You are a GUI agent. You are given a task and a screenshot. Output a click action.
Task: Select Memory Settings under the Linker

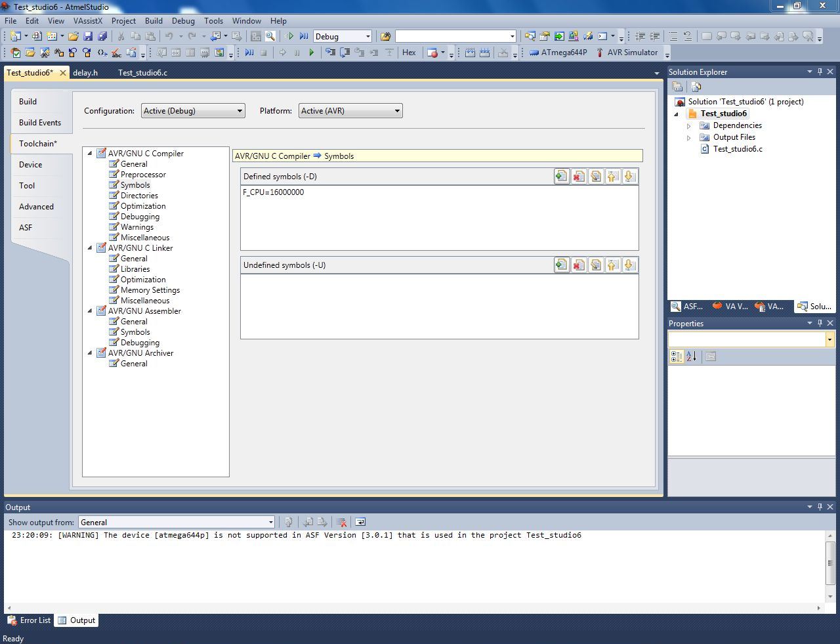tap(150, 290)
